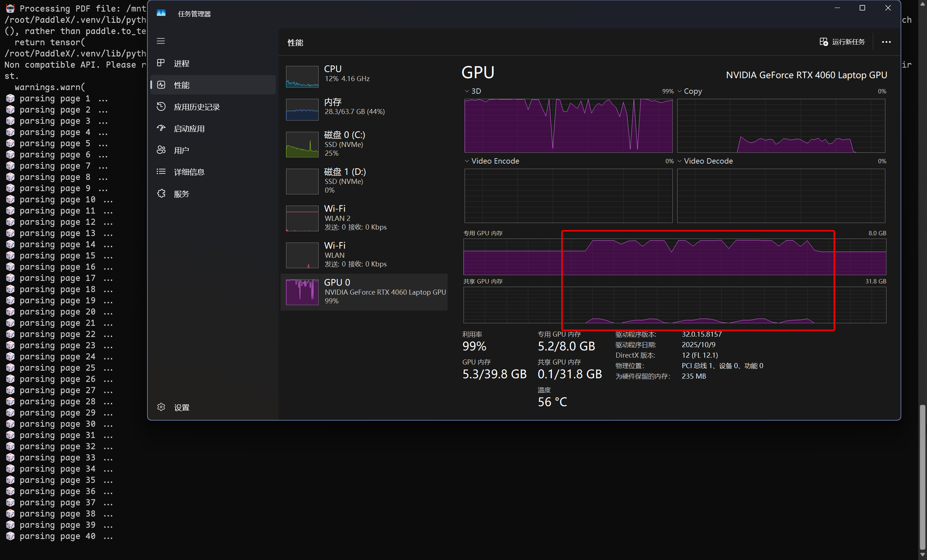Image resolution: width=927 pixels, height=560 pixels.
Task: Open the 用户 users icon
Action: click(x=161, y=150)
